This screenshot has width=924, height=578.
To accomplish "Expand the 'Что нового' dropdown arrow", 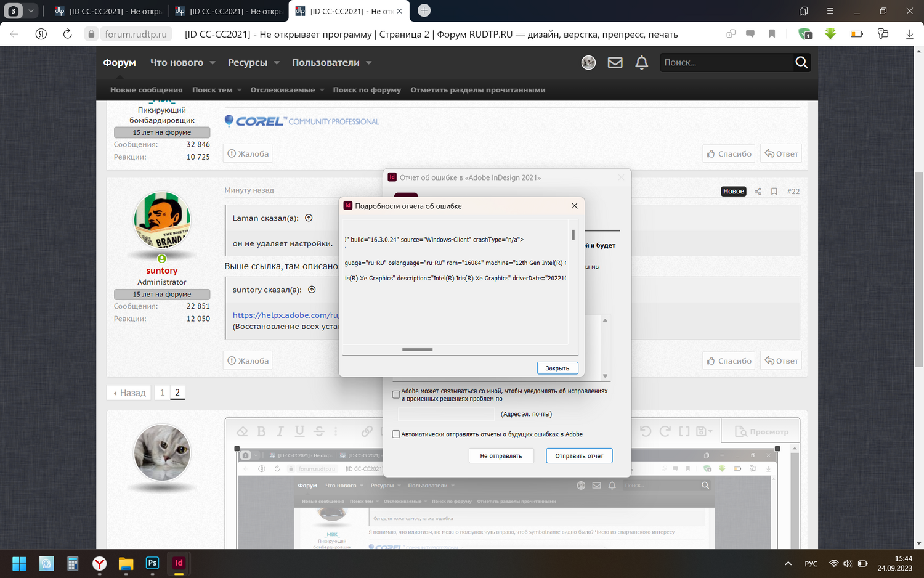I will (213, 63).
